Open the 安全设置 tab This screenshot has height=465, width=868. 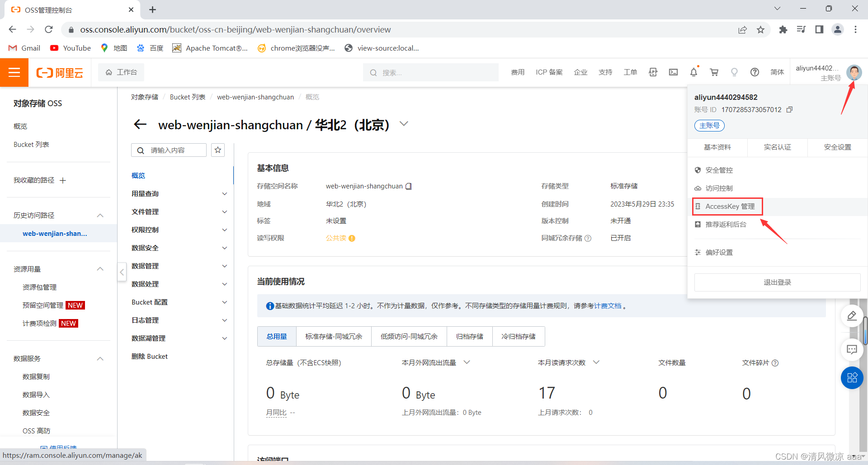click(x=838, y=147)
